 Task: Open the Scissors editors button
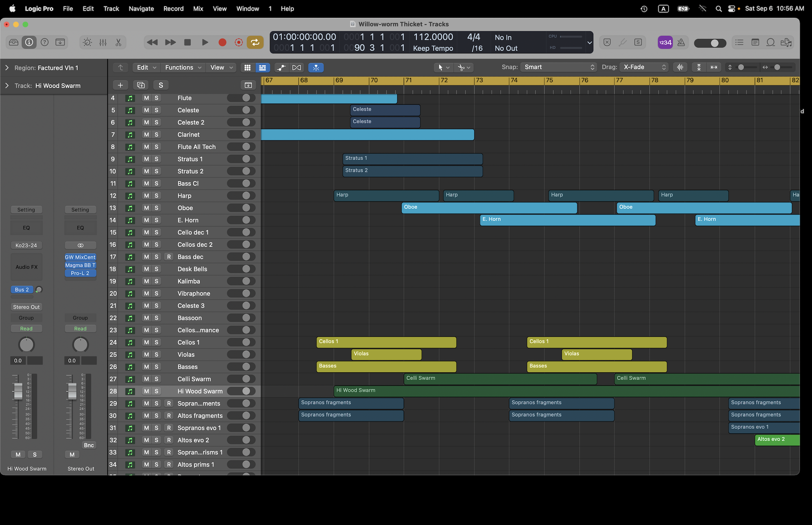(118, 43)
